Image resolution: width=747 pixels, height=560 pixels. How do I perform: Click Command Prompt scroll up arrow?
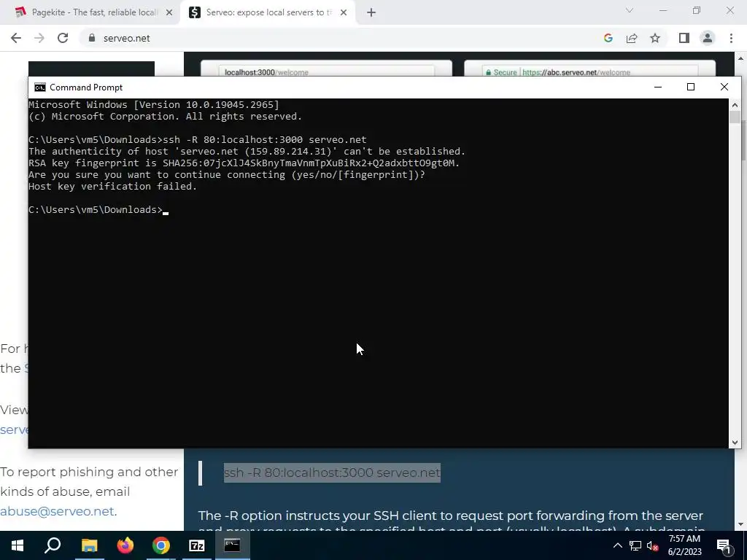tap(735, 105)
